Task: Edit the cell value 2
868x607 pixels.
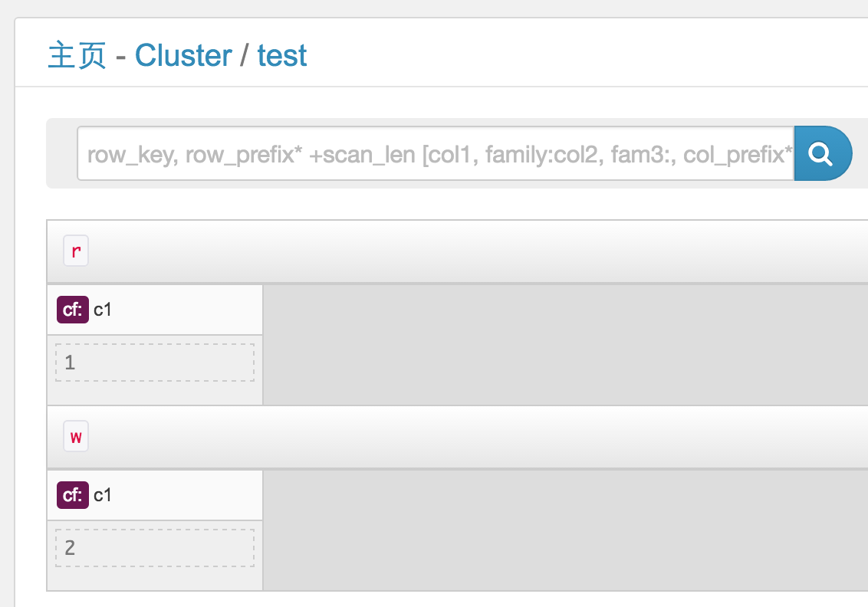Action: [x=155, y=548]
